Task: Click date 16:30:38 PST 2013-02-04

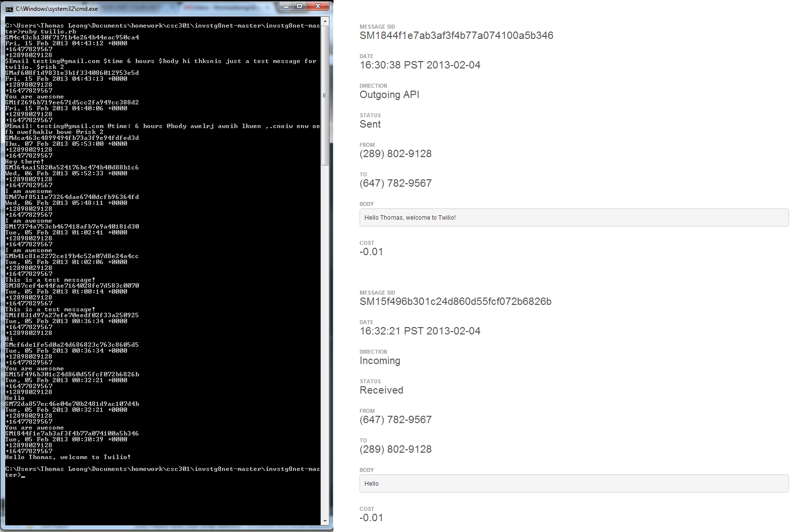Action: coord(420,65)
